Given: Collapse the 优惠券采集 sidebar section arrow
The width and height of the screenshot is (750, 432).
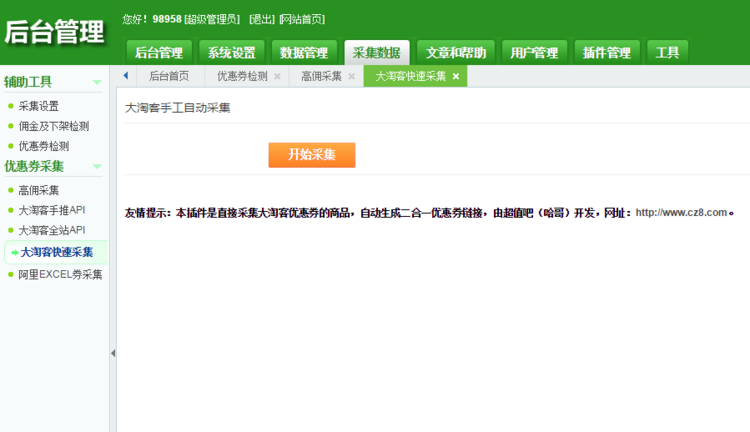Looking at the screenshot, I should coord(97,166).
